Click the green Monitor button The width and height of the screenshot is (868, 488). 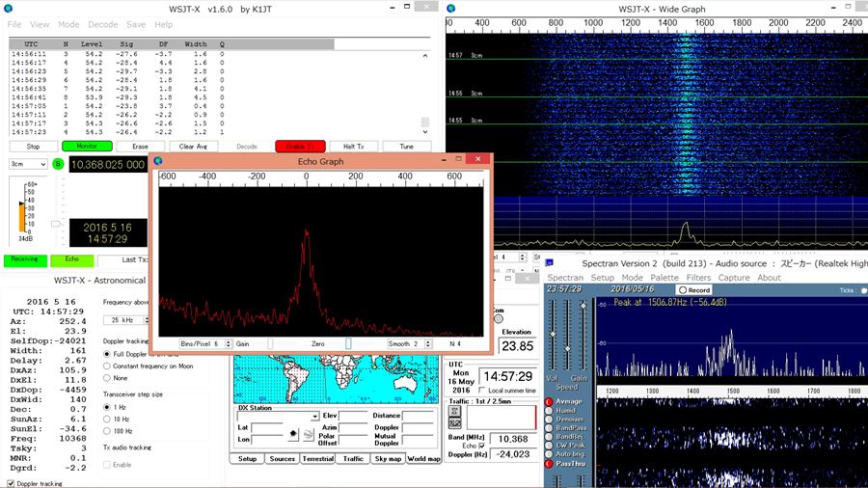point(87,146)
